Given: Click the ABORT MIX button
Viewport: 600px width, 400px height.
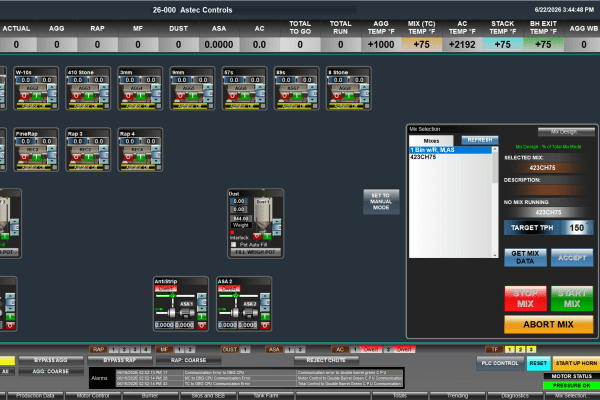Looking at the screenshot, I should (549, 324).
